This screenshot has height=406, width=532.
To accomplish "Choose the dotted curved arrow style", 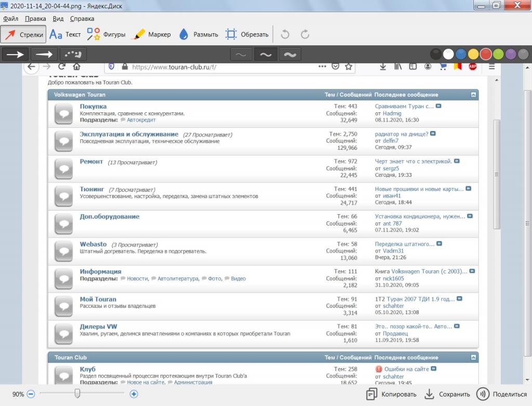I will (x=73, y=54).
